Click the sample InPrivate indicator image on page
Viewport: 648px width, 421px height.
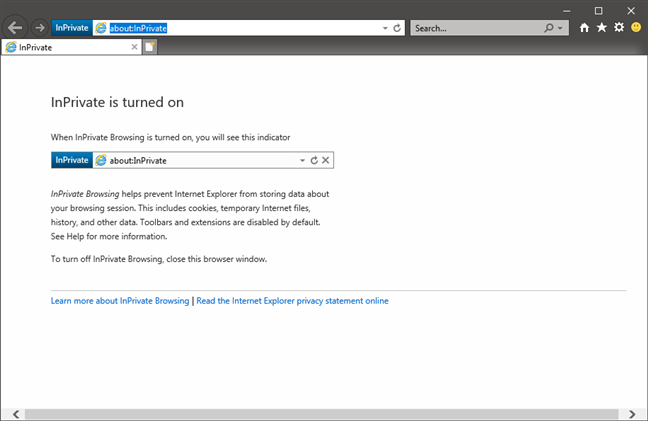click(x=193, y=160)
